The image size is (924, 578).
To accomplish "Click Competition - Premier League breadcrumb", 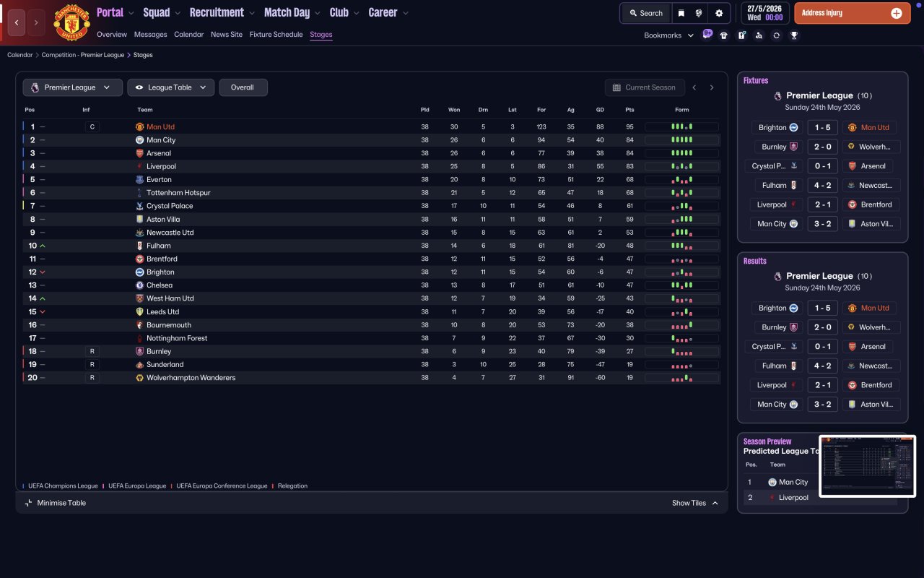I will (83, 55).
